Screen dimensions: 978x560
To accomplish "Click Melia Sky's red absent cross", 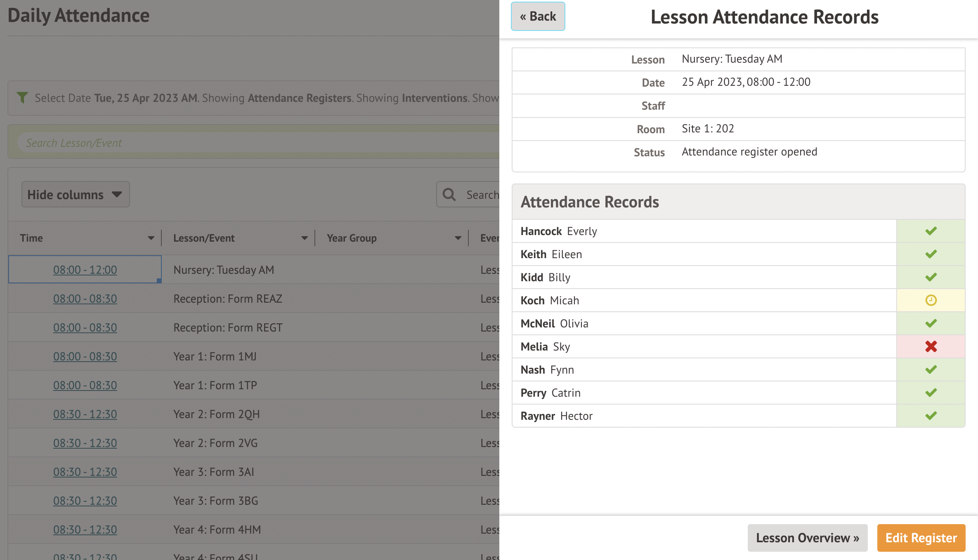I will pos(931,346).
